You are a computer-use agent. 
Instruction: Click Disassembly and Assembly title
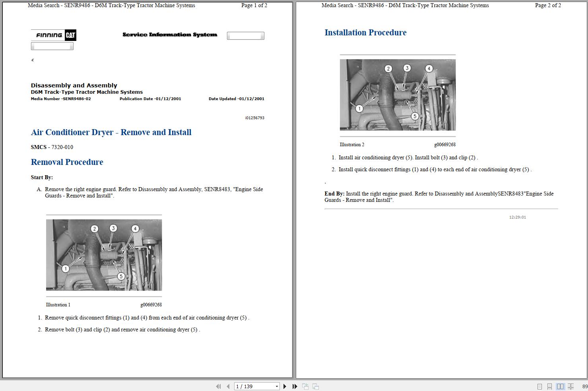[x=74, y=85]
